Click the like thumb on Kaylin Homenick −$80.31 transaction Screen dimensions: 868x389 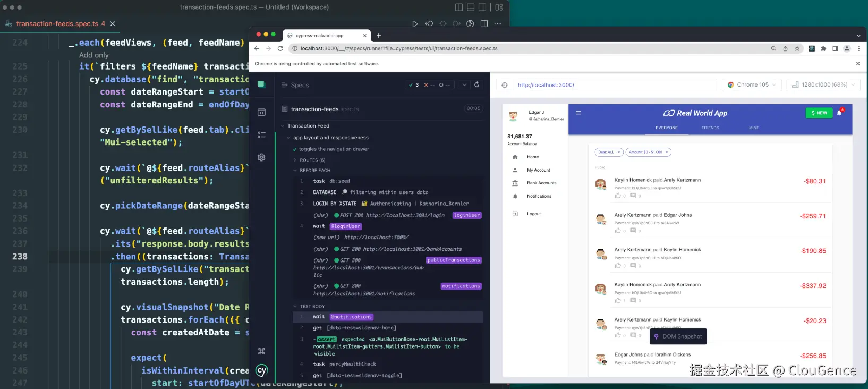pyautogui.click(x=618, y=196)
